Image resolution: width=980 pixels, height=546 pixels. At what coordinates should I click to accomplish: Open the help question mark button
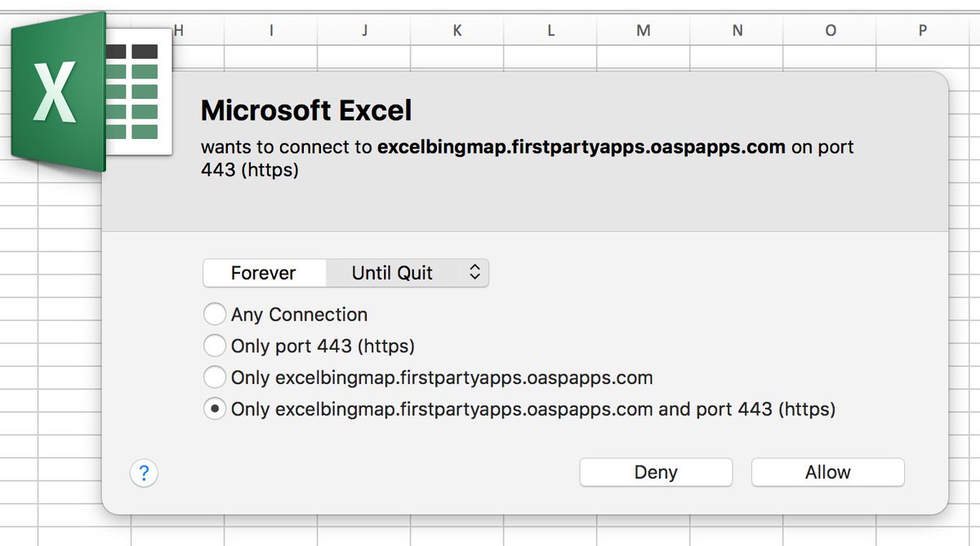(144, 472)
